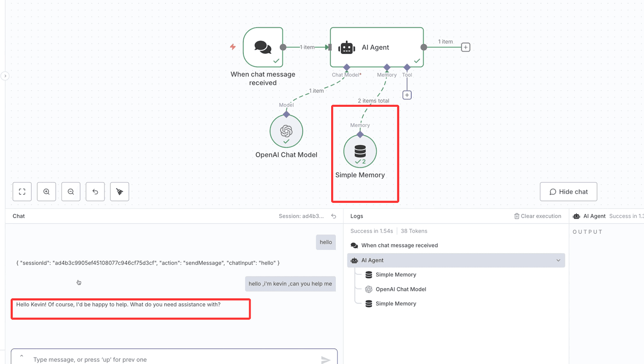Viewport: 644px width, 364px height.
Task: Zoom in on the workflow canvas
Action: click(x=46, y=192)
